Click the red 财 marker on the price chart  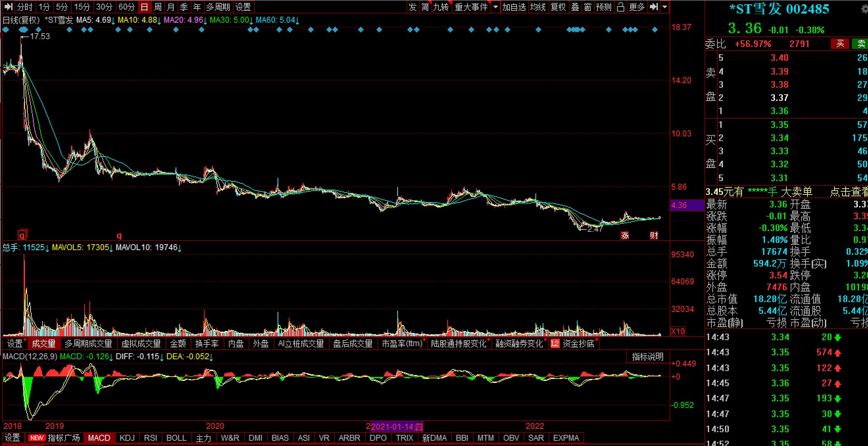click(x=654, y=235)
